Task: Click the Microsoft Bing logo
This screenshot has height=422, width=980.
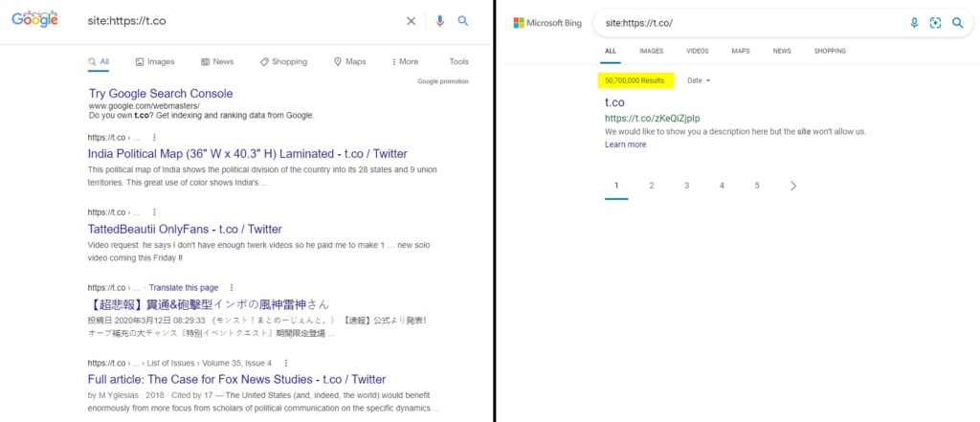Action: [547, 23]
